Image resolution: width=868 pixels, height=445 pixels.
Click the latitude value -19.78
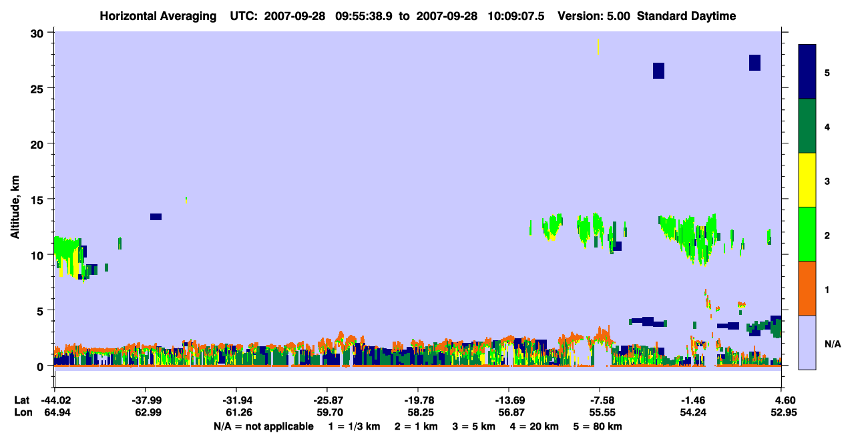417,400
